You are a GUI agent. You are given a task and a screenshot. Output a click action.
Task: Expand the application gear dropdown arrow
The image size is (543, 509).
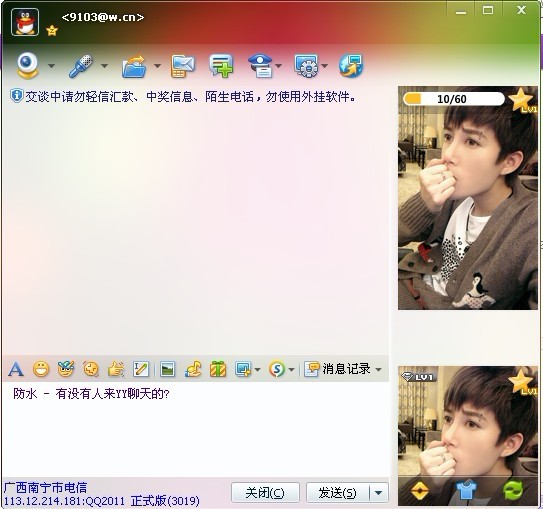click(x=324, y=65)
